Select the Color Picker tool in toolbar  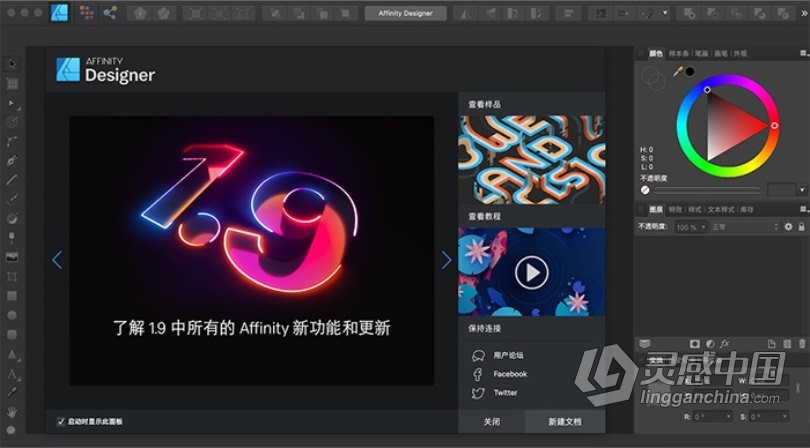pyautogui.click(x=12, y=393)
